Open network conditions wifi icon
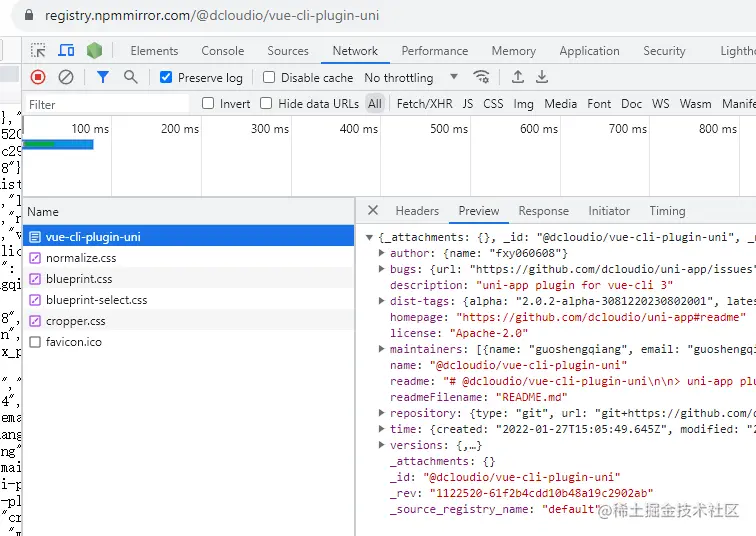This screenshot has width=756, height=536. point(481,77)
